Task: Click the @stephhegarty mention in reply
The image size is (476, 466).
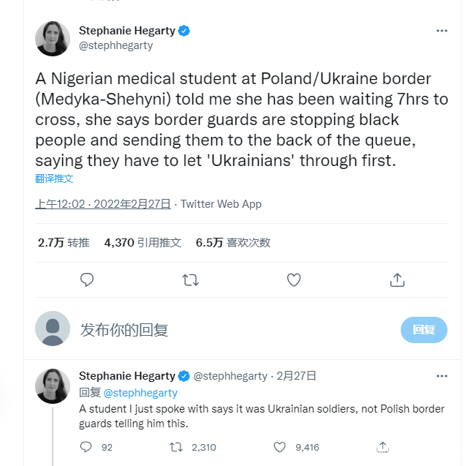Action: [x=140, y=392]
